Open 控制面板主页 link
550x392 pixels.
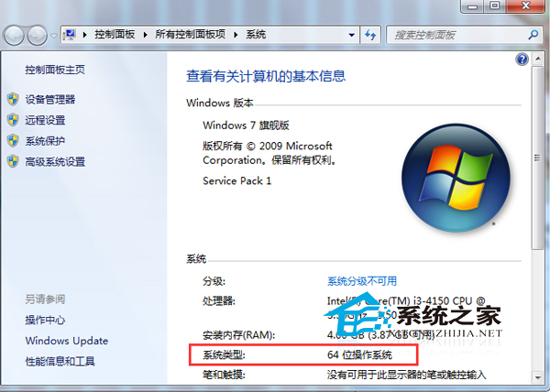(x=55, y=70)
